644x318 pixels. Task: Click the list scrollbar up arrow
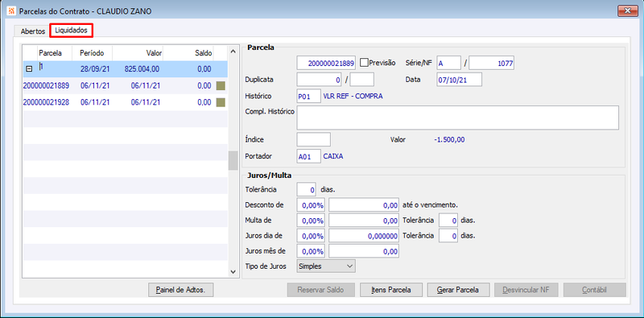click(233, 52)
